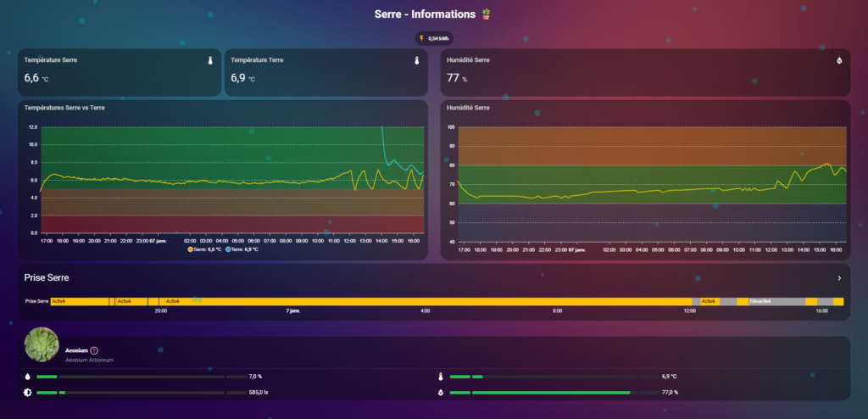
Task: Open the Température Serre 6,6 °C card
Action: 119,72
